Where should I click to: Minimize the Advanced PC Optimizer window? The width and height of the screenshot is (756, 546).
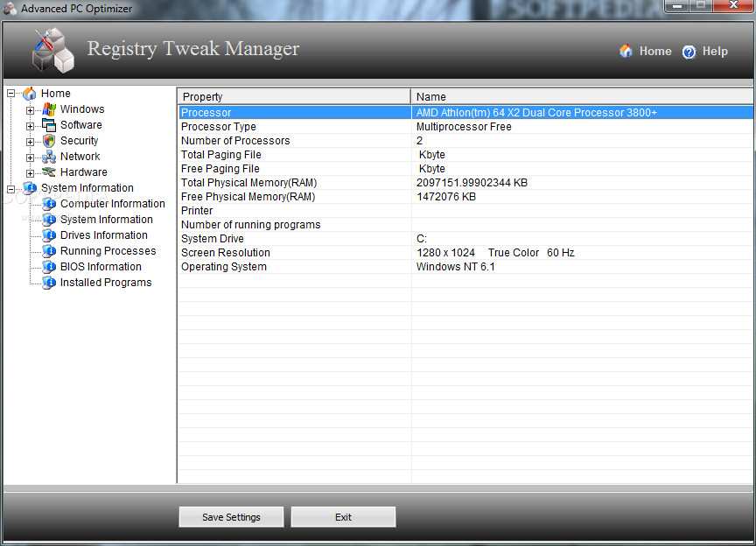(x=677, y=6)
